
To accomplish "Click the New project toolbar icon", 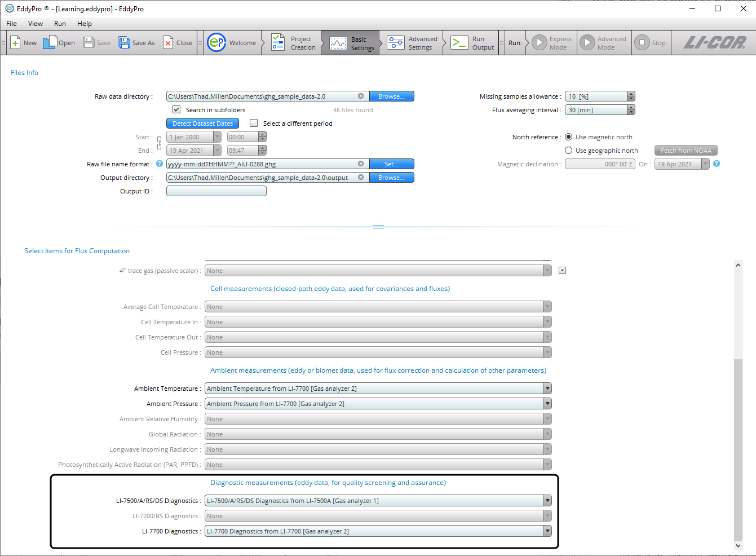I will 16,43.
